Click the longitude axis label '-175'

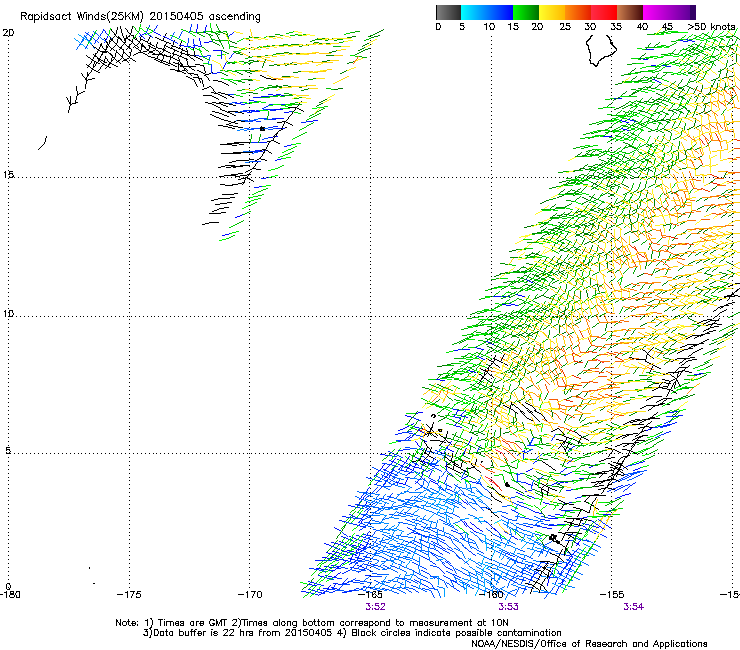tap(129, 595)
